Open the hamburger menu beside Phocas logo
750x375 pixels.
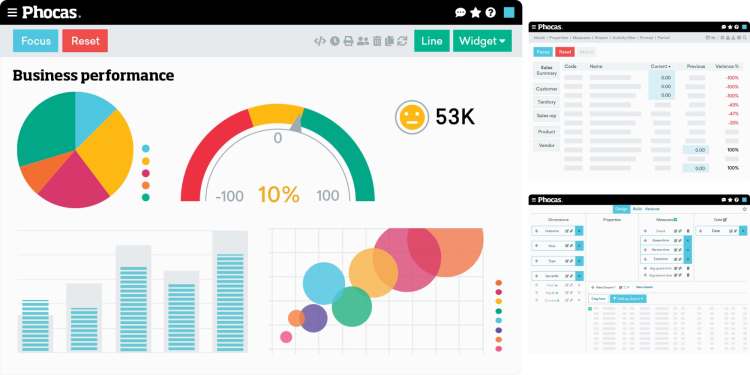[x=12, y=12]
